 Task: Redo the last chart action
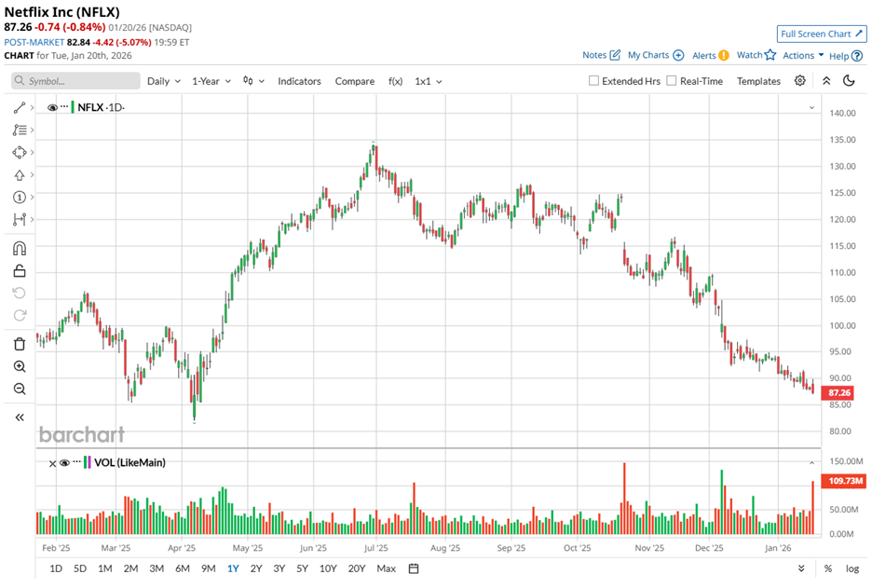pyautogui.click(x=20, y=315)
